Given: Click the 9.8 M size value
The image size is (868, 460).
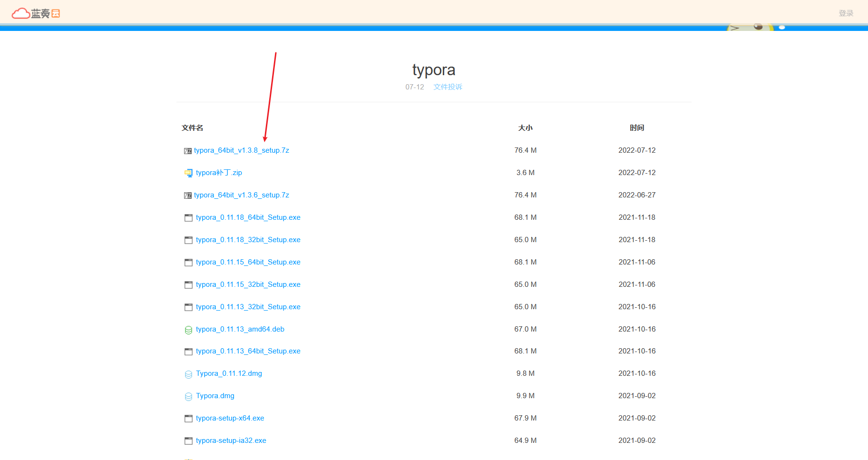Looking at the screenshot, I should [526, 373].
